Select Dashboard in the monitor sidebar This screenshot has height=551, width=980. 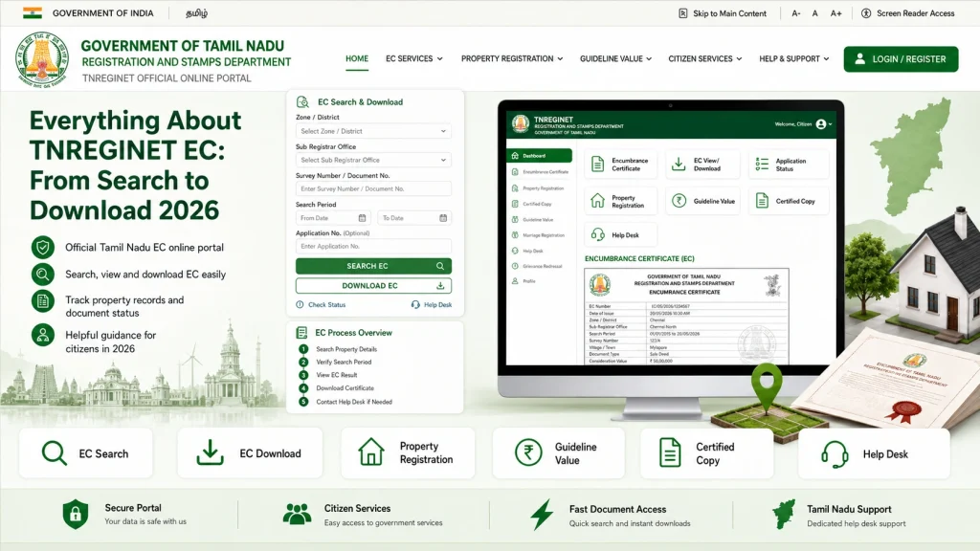pos(539,156)
